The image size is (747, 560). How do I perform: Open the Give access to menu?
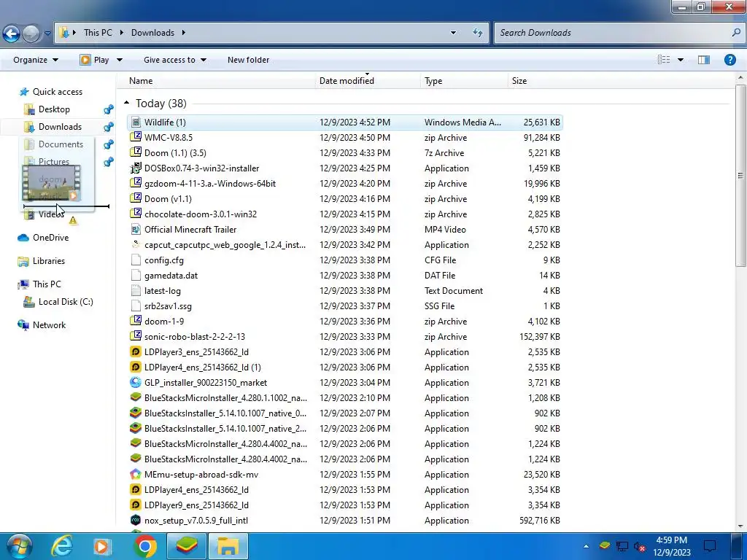coord(175,60)
